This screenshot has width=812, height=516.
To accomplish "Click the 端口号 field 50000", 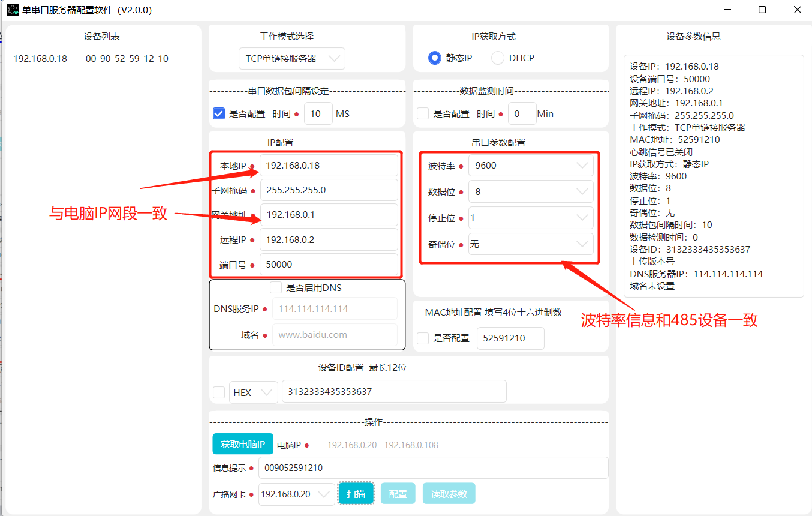I will [329, 265].
